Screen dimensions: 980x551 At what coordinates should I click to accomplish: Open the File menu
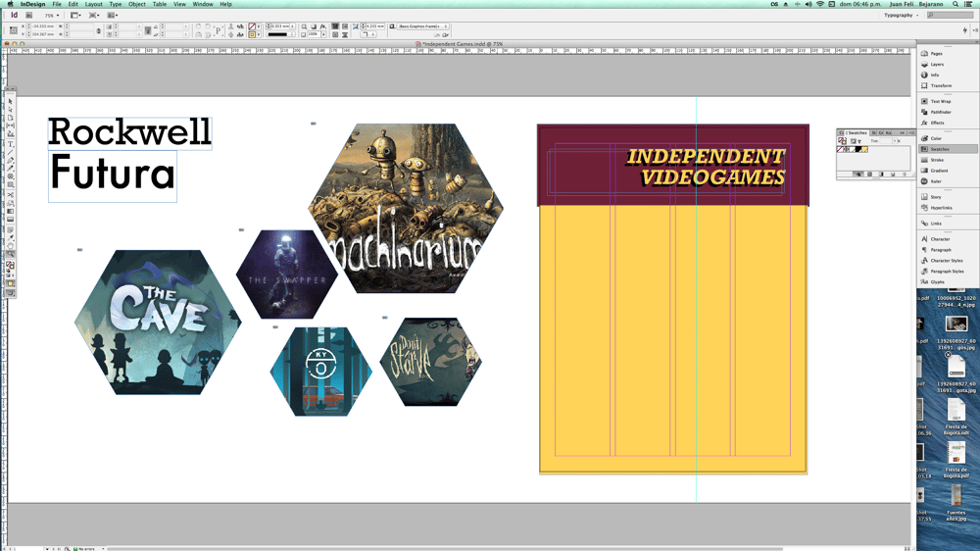tap(57, 4)
